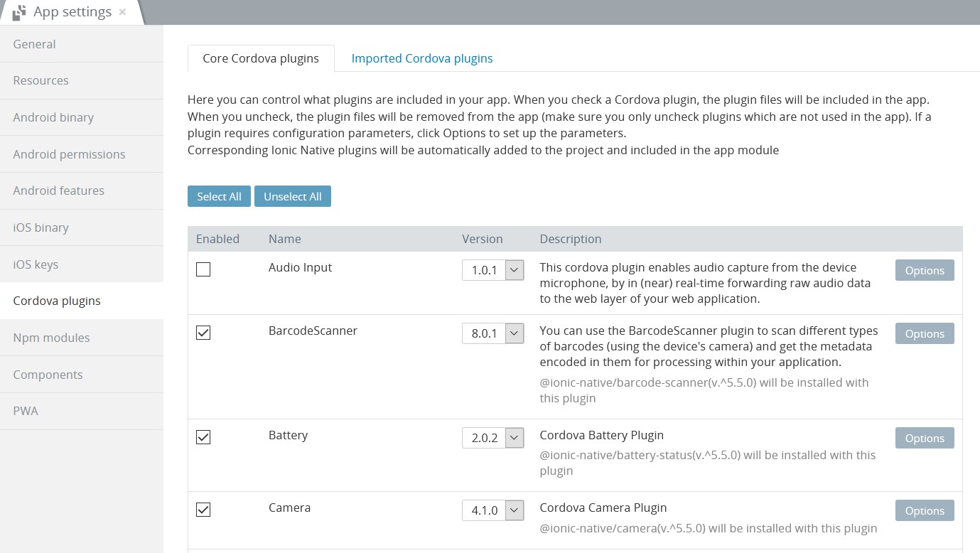This screenshot has height=553, width=980.
Task: Open General settings section
Action: coord(82,44)
